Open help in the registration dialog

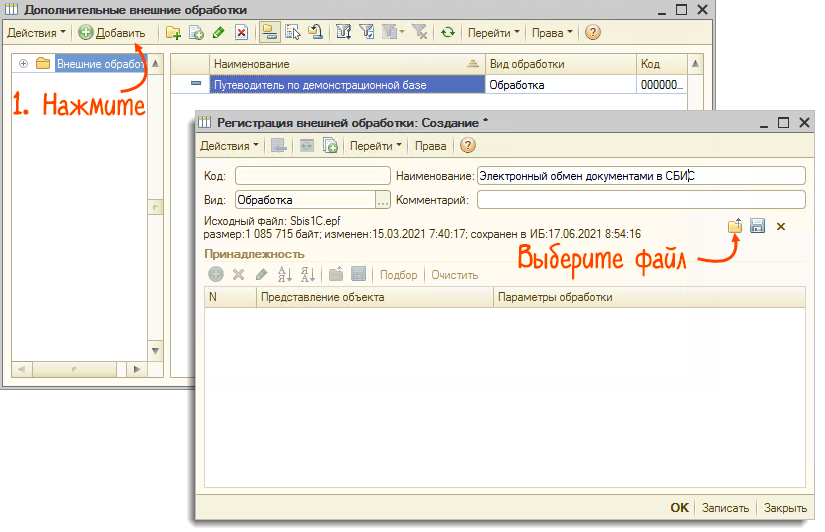467,146
